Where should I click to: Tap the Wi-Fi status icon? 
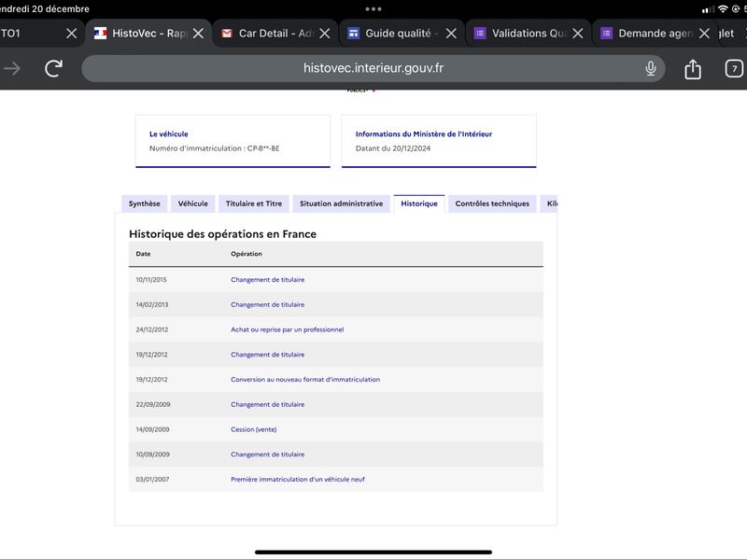tap(723, 9)
